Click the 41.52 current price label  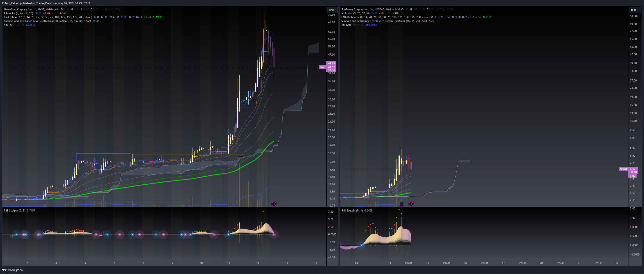point(331,67)
